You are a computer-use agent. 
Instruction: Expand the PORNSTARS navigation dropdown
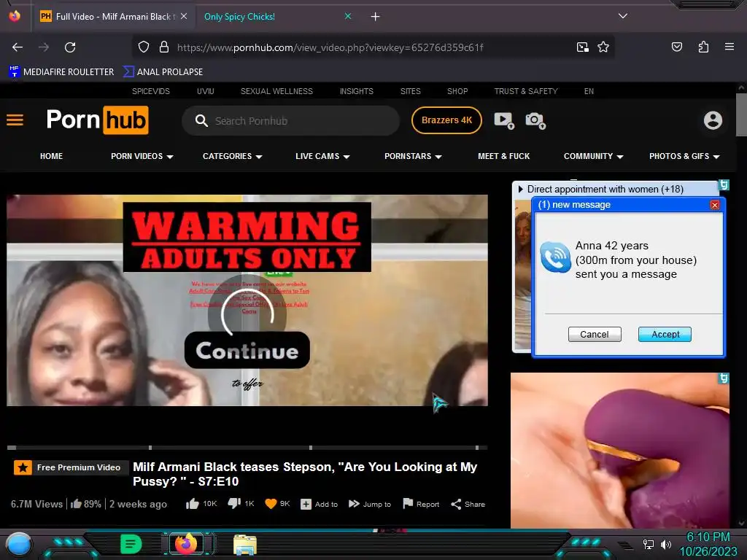pos(413,156)
